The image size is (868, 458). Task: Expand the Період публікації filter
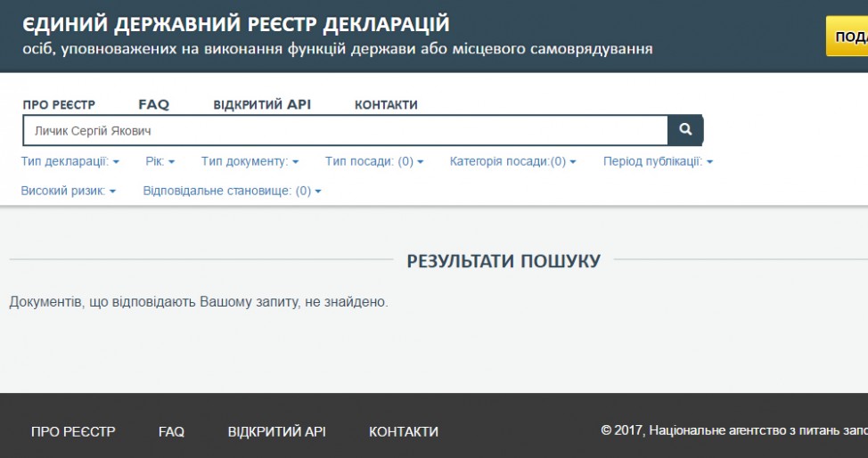point(658,161)
